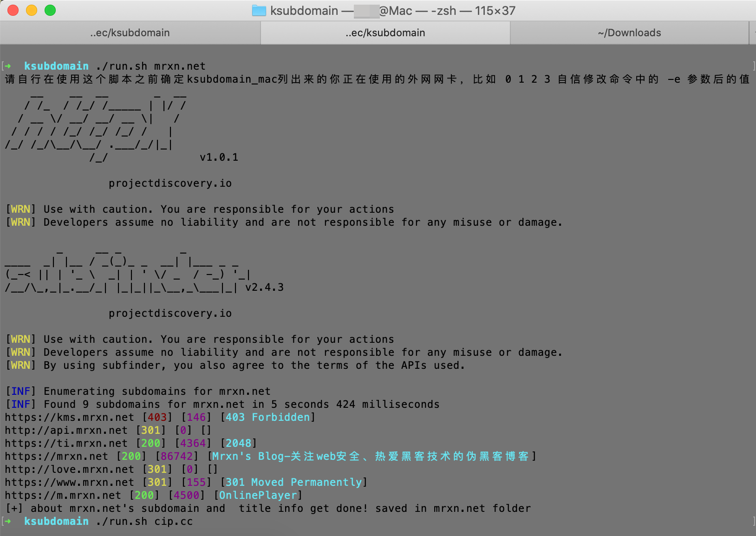Viewport: 756px width, 536px height.
Task: Click the 146 content length value
Action: (196, 418)
